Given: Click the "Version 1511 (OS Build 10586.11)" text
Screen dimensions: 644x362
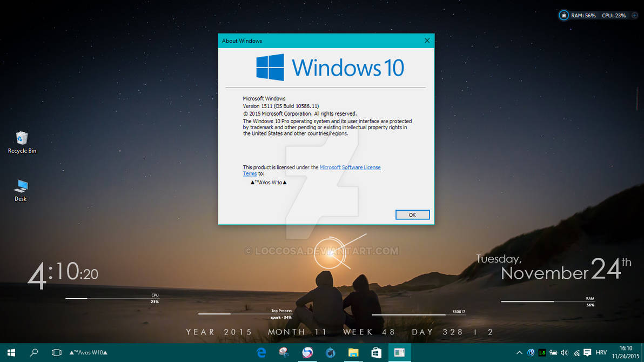Looking at the screenshot, I should 281,106.
